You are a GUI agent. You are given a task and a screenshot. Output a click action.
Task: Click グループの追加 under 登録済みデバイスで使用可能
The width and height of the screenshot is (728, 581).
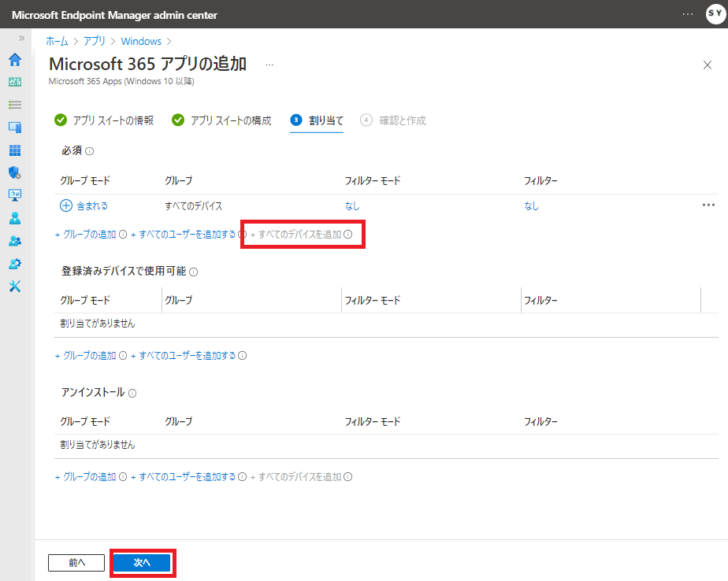click(x=85, y=356)
